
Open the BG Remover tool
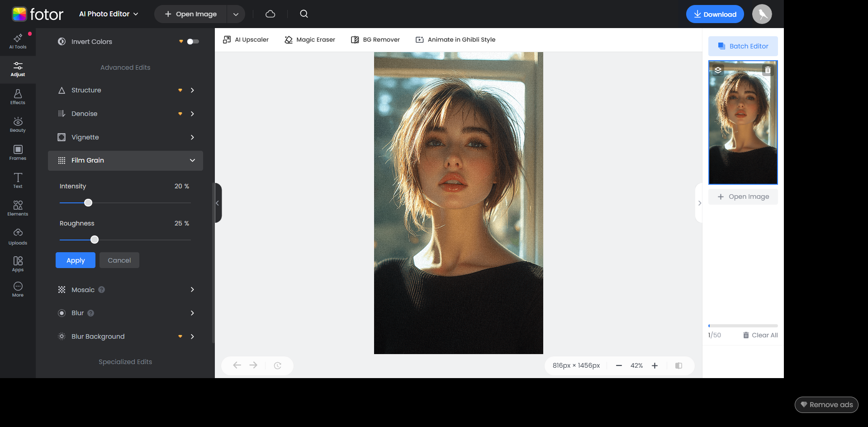click(375, 39)
